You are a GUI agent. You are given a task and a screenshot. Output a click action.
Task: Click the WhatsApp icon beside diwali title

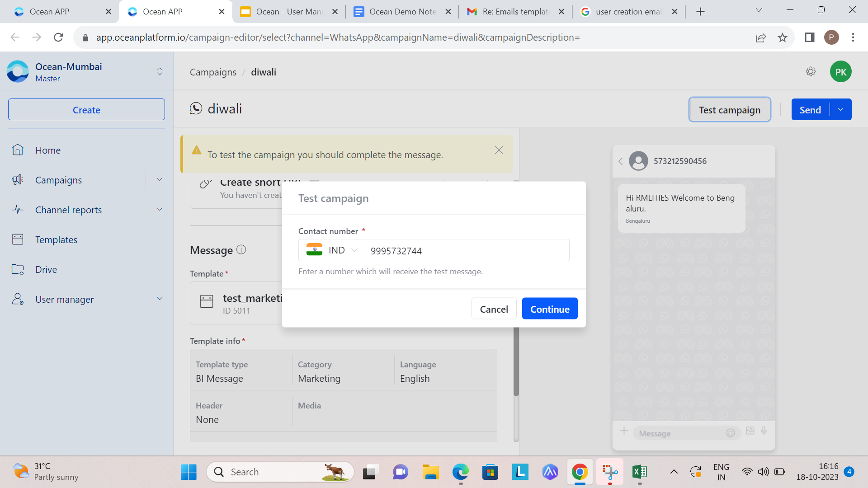point(196,108)
